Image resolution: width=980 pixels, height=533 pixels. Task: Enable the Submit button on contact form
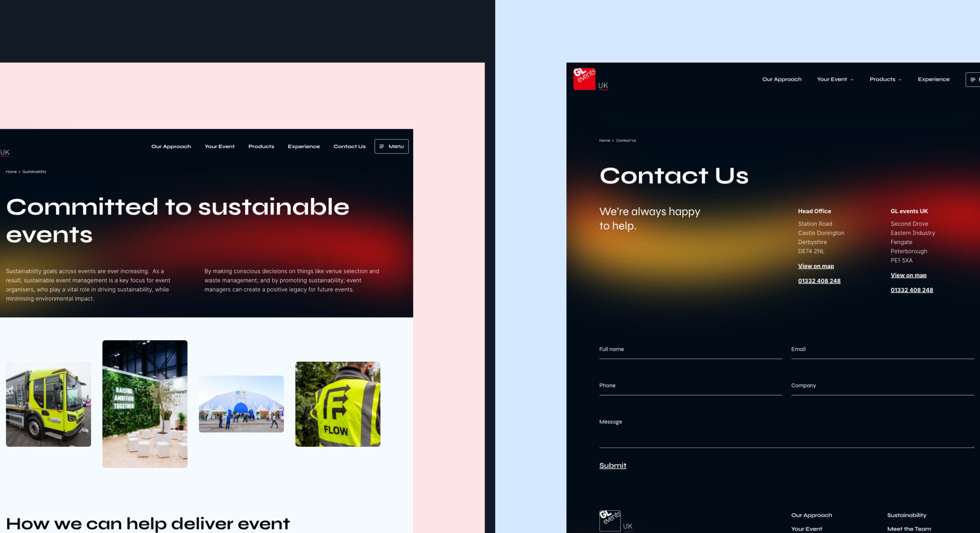612,465
